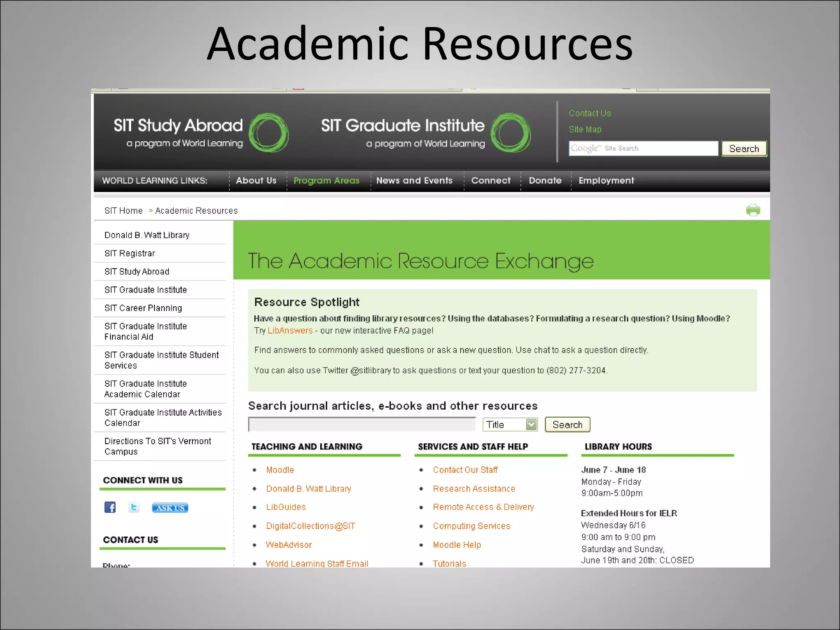Click the journal articles search box
840x630 pixels.
pos(362,425)
